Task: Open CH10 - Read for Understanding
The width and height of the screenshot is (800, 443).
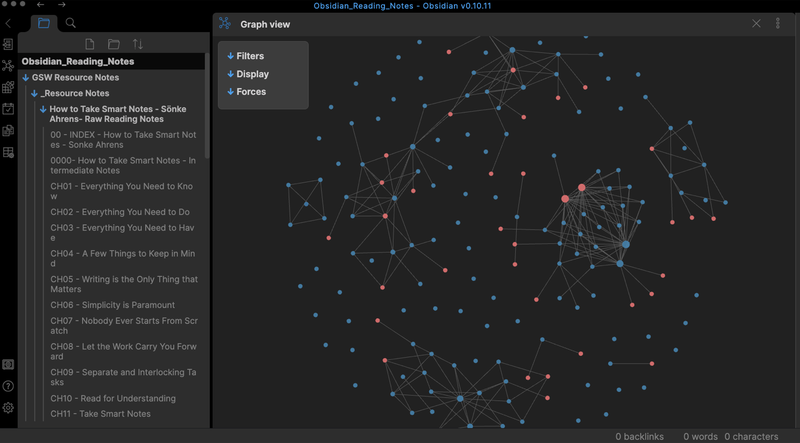Action: click(113, 399)
